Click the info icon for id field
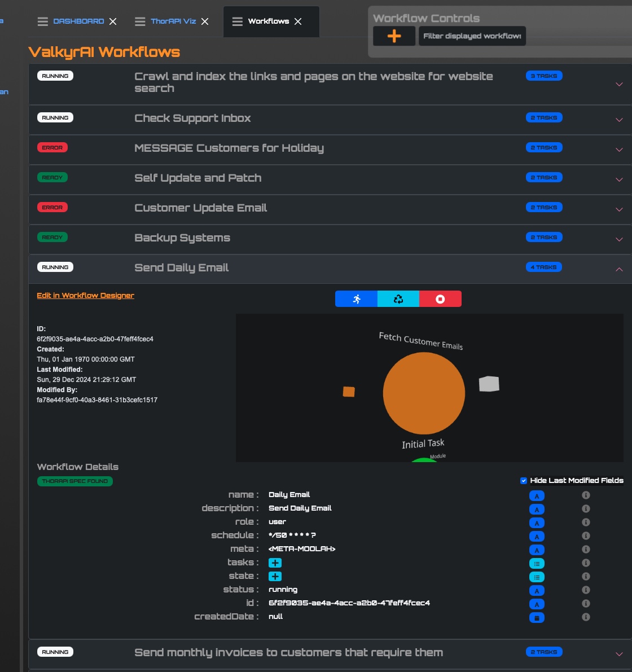Image resolution: width=632 pixels, height=672 pixels. [x=586, y=603]
